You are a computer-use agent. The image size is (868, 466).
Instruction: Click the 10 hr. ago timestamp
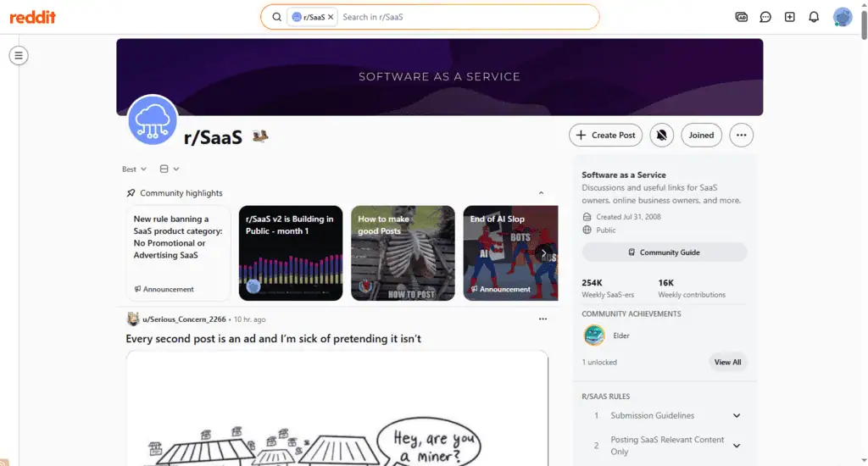point(250,319)
